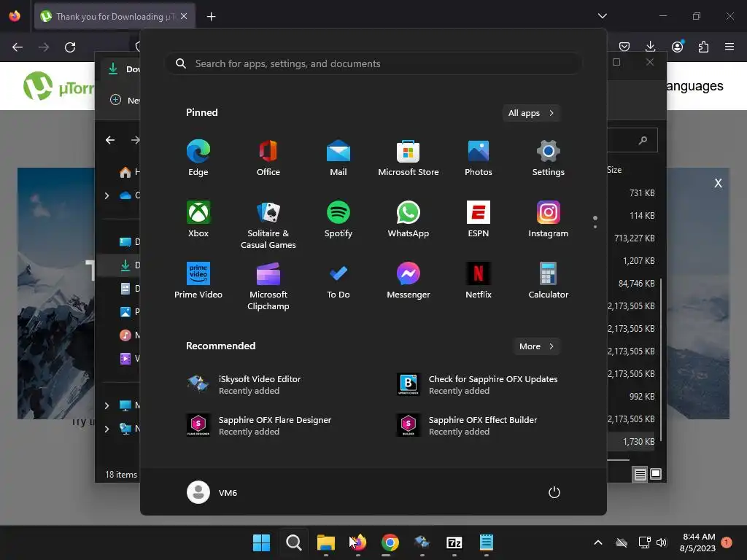
Task: Open the Mail app
Action: 338,158
